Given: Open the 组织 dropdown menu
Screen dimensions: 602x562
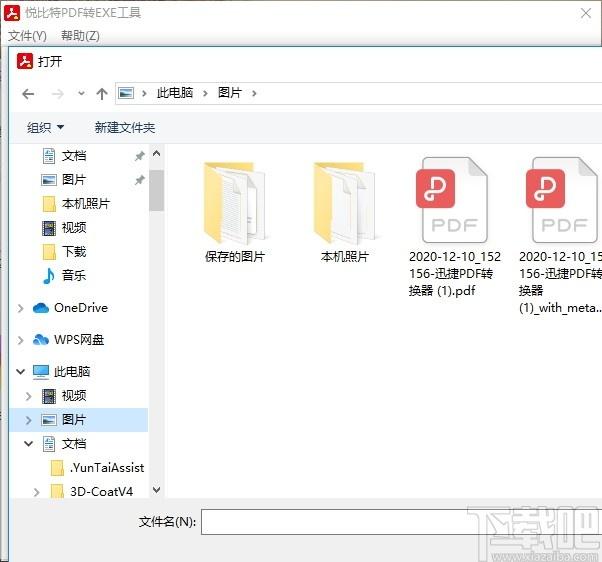Looking at the screenshot, I should tap(45, 128).
